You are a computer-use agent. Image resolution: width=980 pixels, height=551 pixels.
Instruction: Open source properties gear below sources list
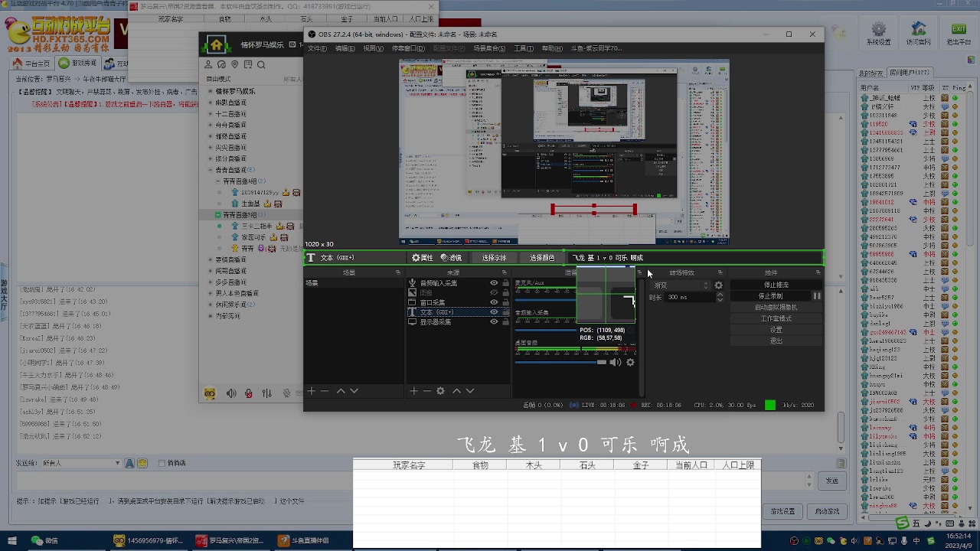tap(440, 391)
